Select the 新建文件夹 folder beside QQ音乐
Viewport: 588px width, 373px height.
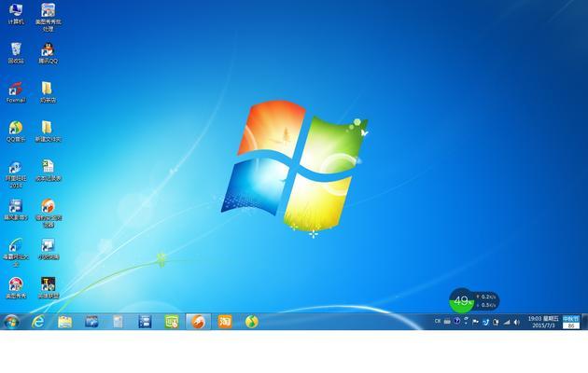48,131
